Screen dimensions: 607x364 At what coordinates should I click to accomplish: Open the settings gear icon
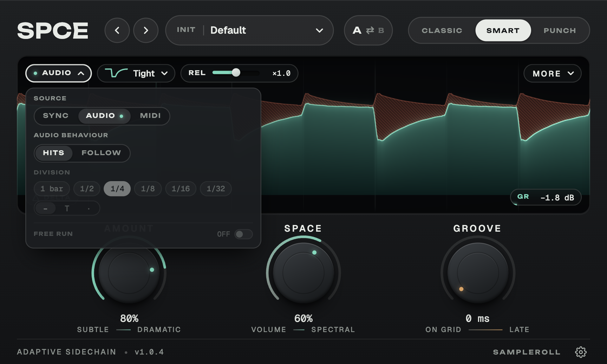click(x=581, y=352)
